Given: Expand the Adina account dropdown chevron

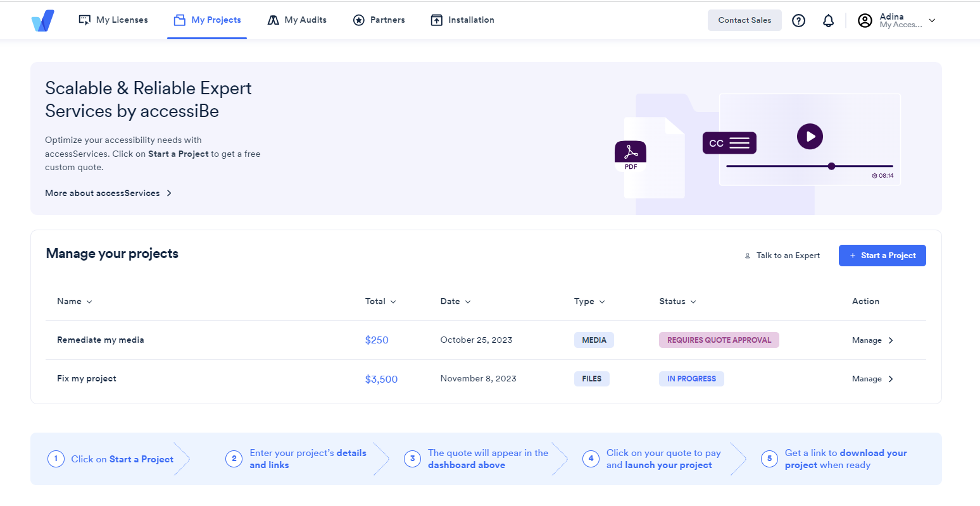Looking at the screenshot, I should pyautogui.click(x=932, y=20).
